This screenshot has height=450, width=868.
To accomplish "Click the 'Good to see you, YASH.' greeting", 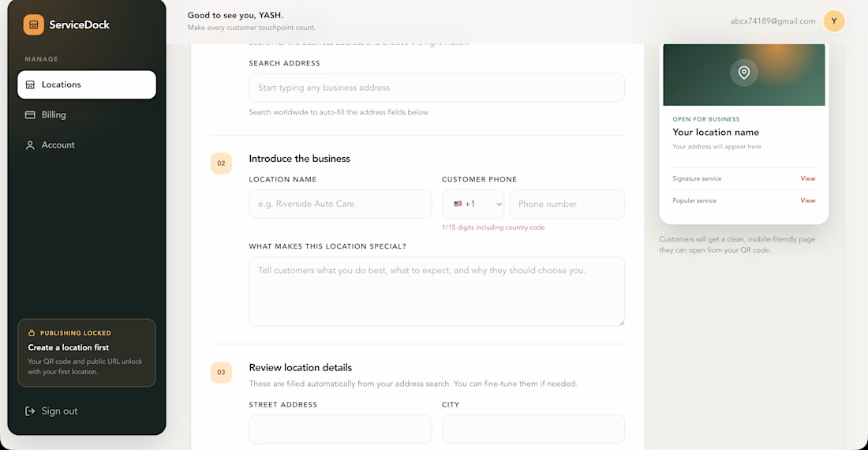I will pyautogui.click(x=235, y=16).
